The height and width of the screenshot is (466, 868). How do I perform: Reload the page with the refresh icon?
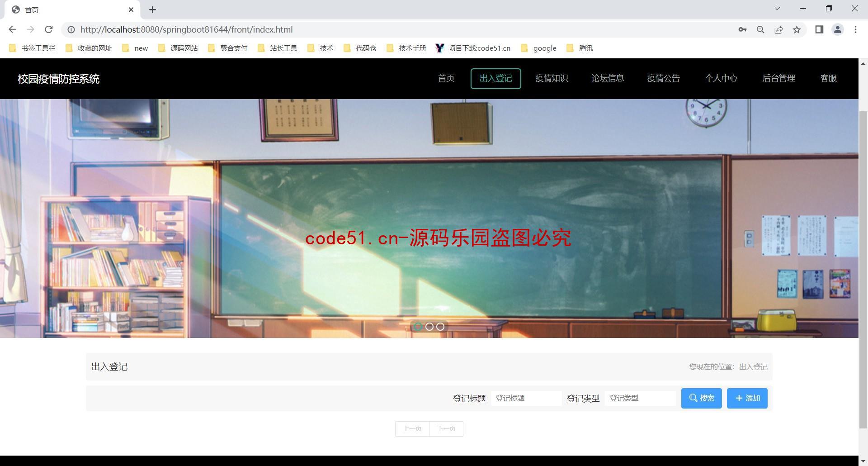(x=49, y=29)
